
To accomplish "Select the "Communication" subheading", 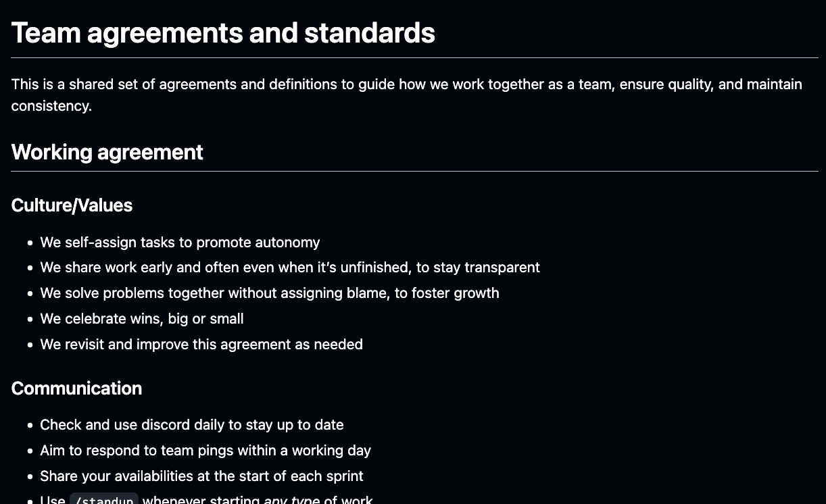I will coord(76,388).
